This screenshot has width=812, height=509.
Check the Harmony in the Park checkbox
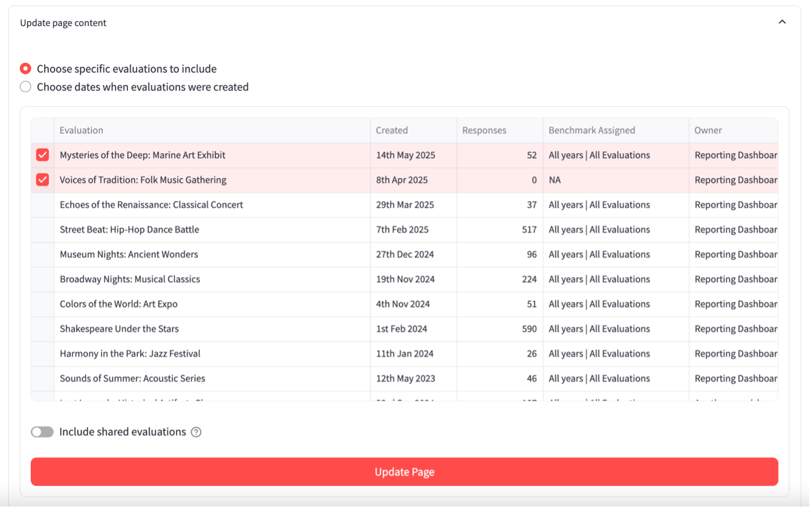[42, 353]
